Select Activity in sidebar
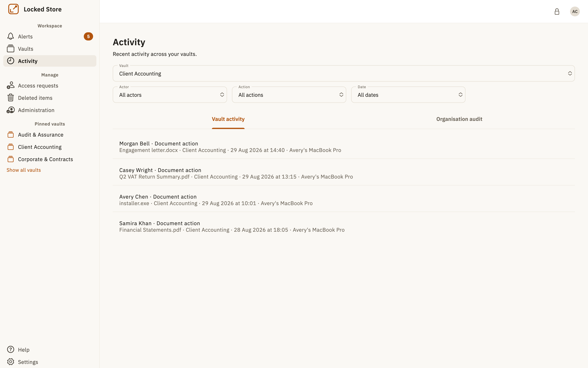 point(50,61)
